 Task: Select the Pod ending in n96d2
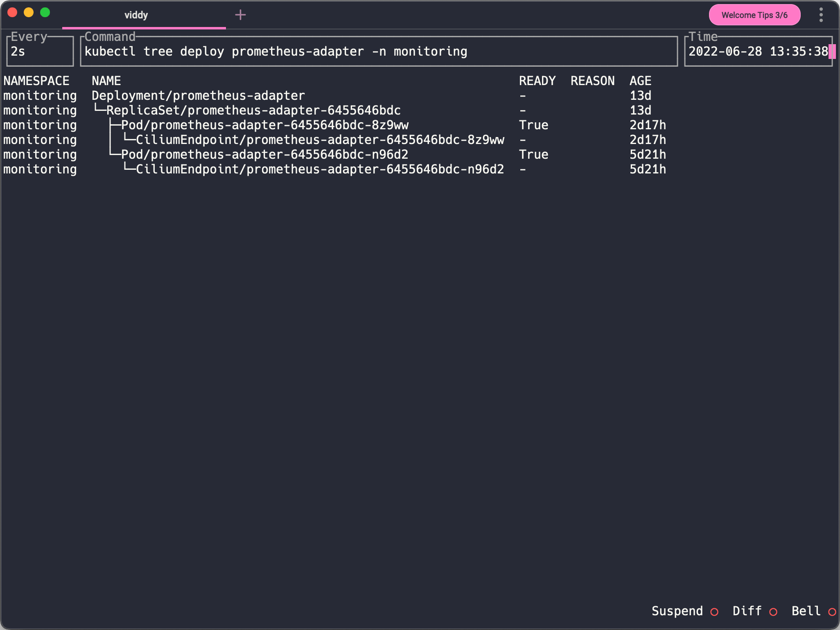click(264, 155)
